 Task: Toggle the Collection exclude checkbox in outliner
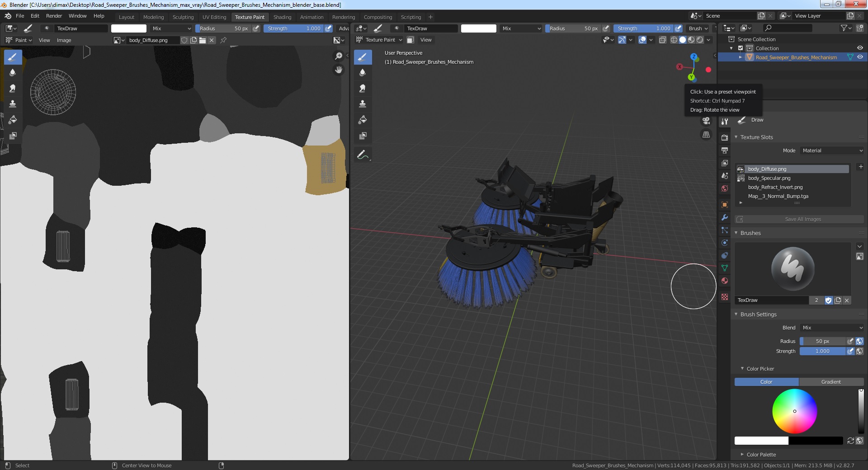pyautogui.click(x=741, y=48)
